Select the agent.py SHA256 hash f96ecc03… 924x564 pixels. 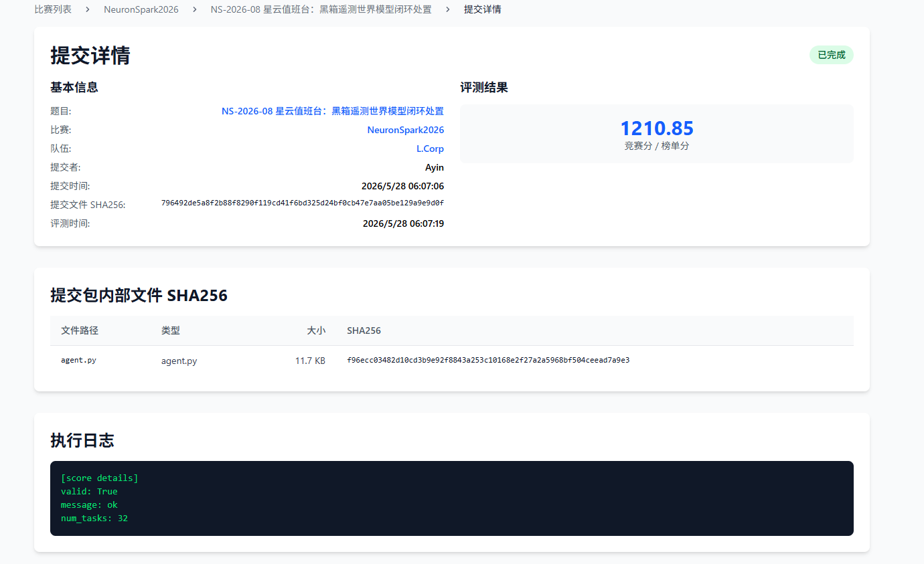coord(488,360)
